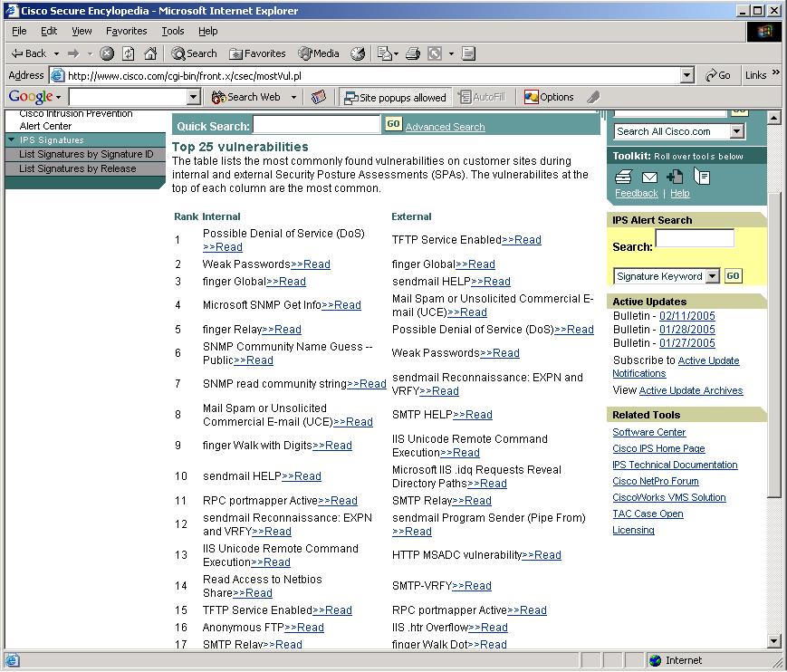Open the Help menu
This screenshot has width=787, height=672.
tap(207, 31)
